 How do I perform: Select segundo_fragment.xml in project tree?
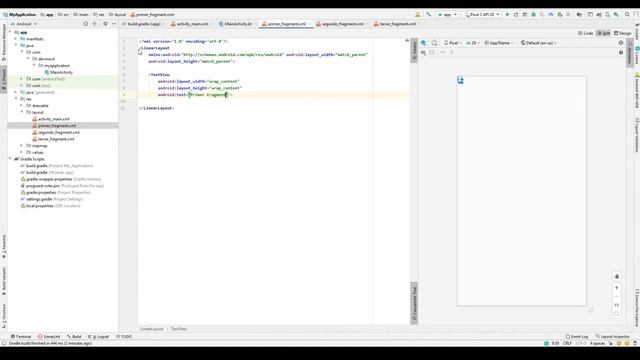coord(59,132)
